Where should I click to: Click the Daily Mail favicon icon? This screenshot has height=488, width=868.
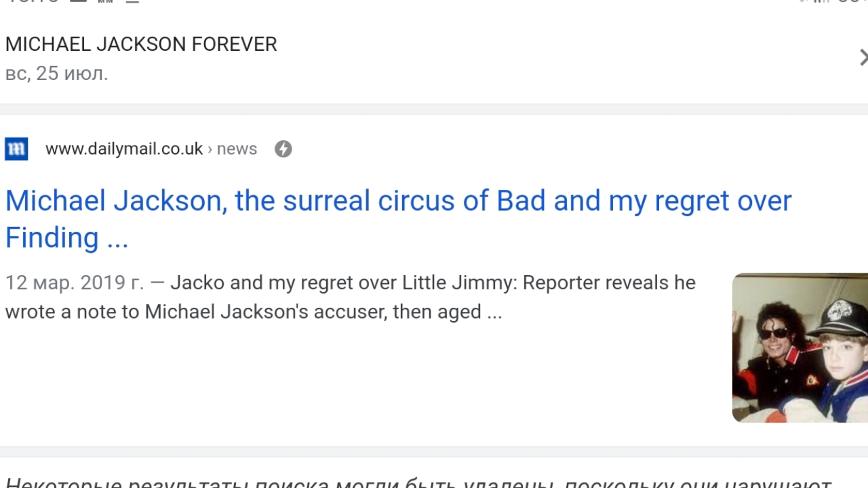(16, 148)
